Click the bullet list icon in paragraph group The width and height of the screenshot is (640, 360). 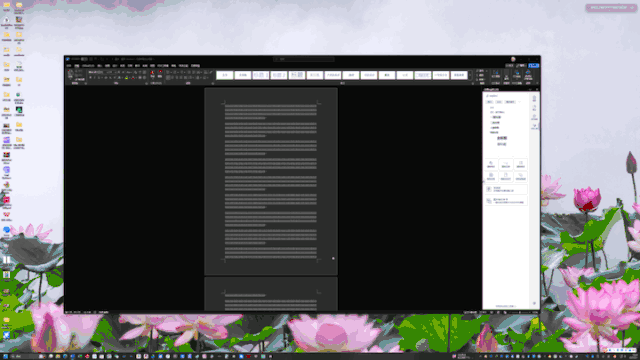click(x=168, y=72)
